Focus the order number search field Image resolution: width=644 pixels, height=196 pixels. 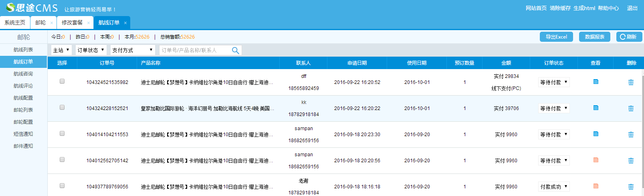pyautogui.click(x=194, y=50)
